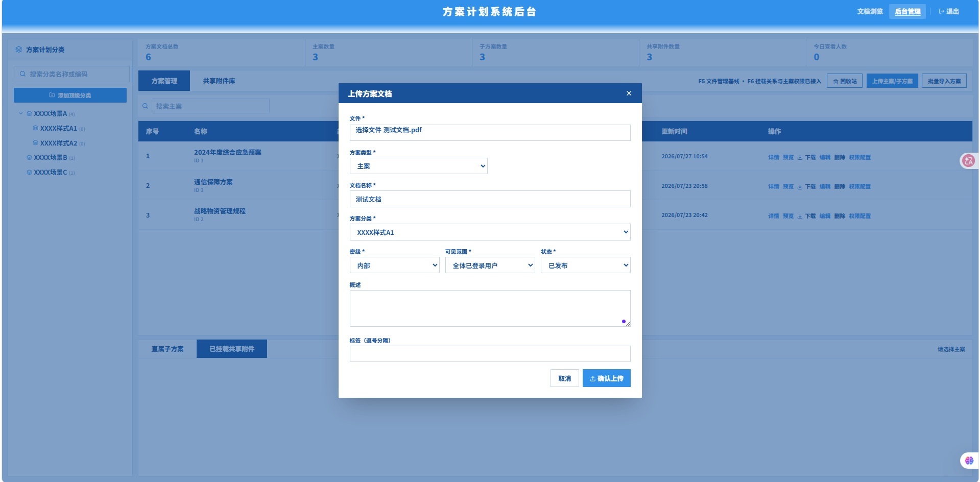Viewport: 980px width, 482px height.
Task: Focus the 标签（逗号分隔）input field
Action: tap(490, 354)
